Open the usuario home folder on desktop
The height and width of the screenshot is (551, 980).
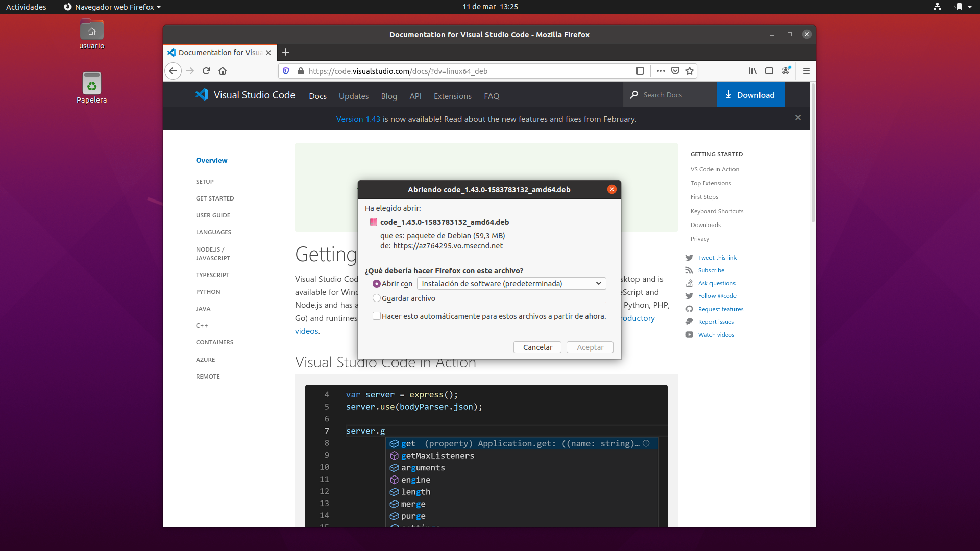coord(92,35)
